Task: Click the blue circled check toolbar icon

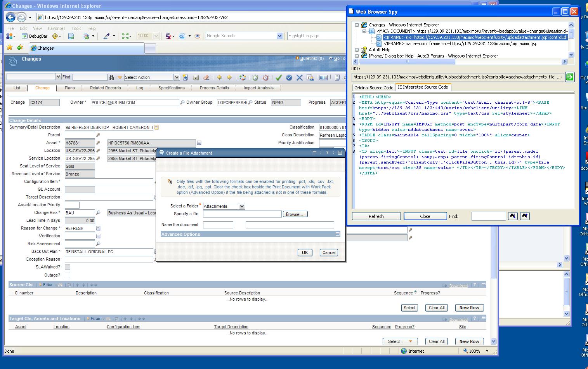Action: [x=289, y=77]
